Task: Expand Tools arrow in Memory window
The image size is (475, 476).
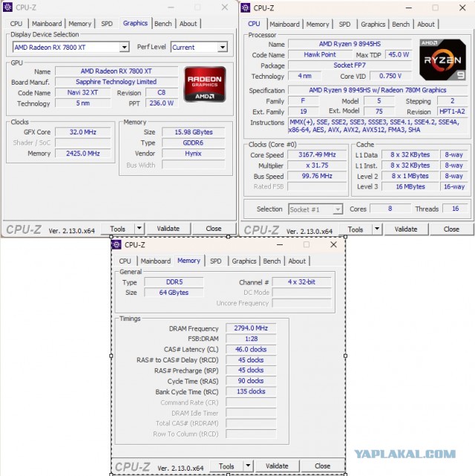Action: [x=248, y=466]
